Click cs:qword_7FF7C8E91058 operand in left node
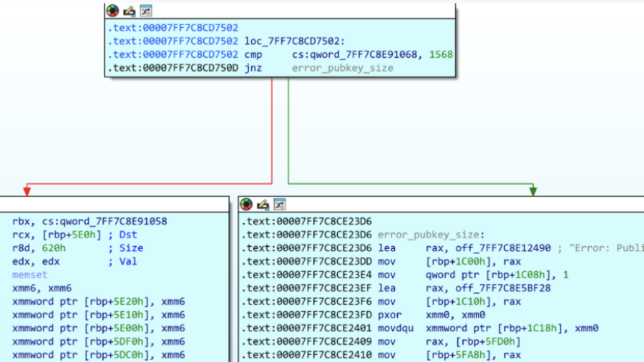Image resolution: width=644 pixels, height=362 pixels. [104, 221]
